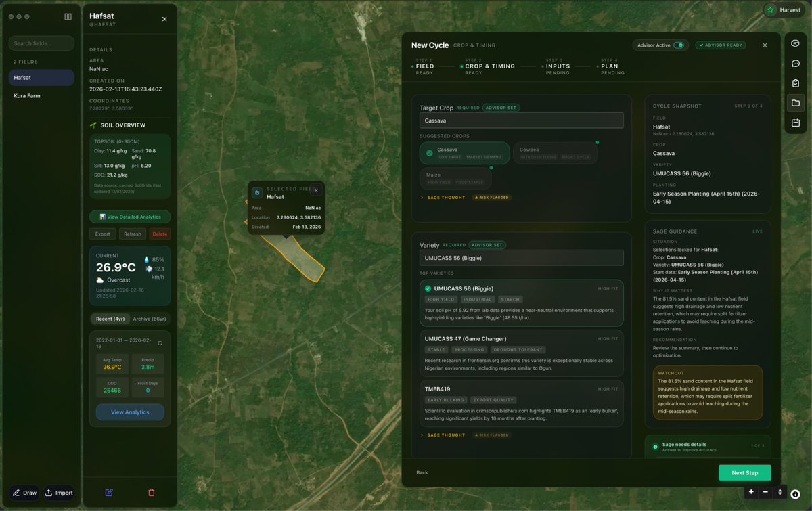Click the Advisor Ready badge
The width and height of the screenshot is (812, 511).
pyautogui.click(x=721, y=45)
